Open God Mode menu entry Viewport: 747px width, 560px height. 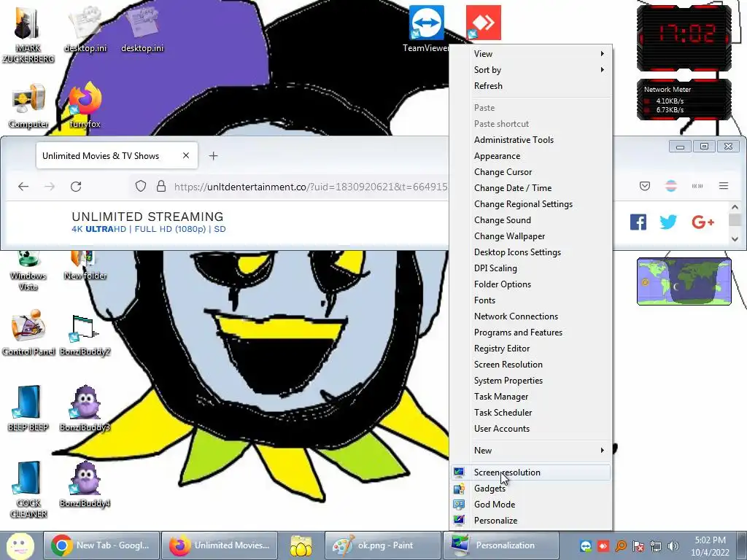coord(531,505)
